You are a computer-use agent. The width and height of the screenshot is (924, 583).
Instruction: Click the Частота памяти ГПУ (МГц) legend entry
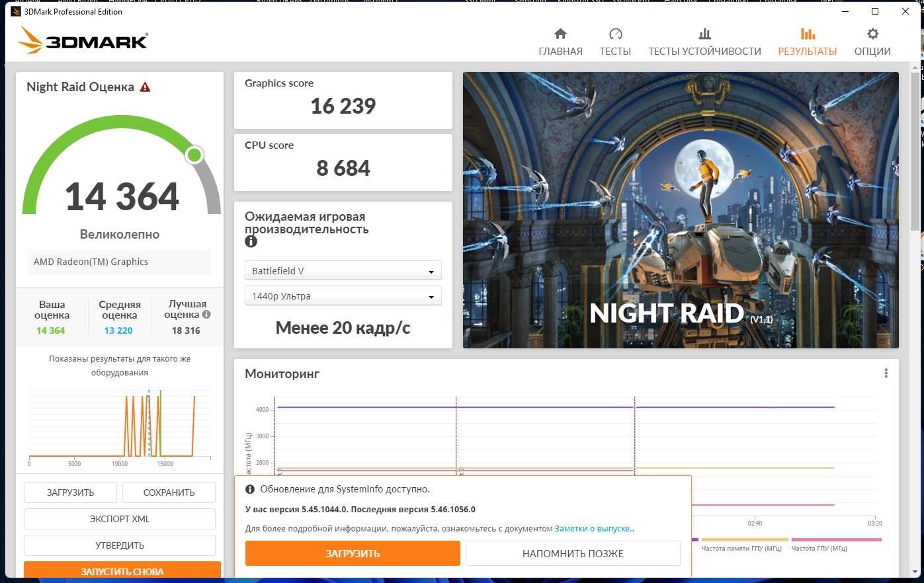[745, 545]
